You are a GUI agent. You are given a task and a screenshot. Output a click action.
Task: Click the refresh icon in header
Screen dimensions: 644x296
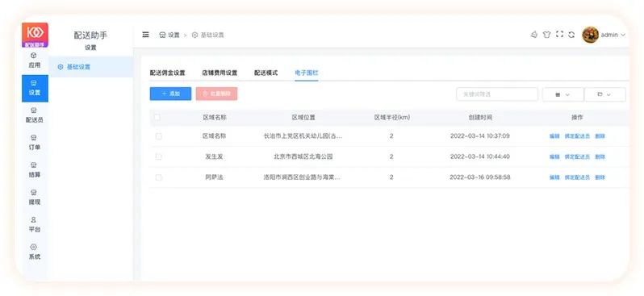[x=571, y=35]
